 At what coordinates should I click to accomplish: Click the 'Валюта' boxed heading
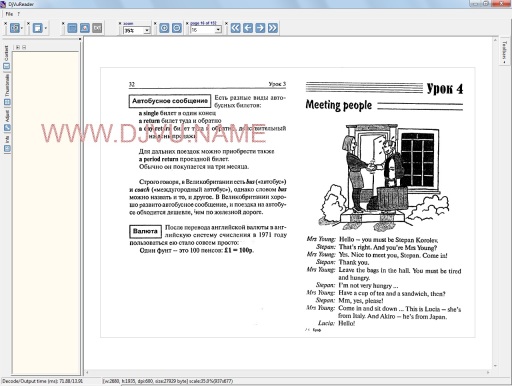point(145,231)
